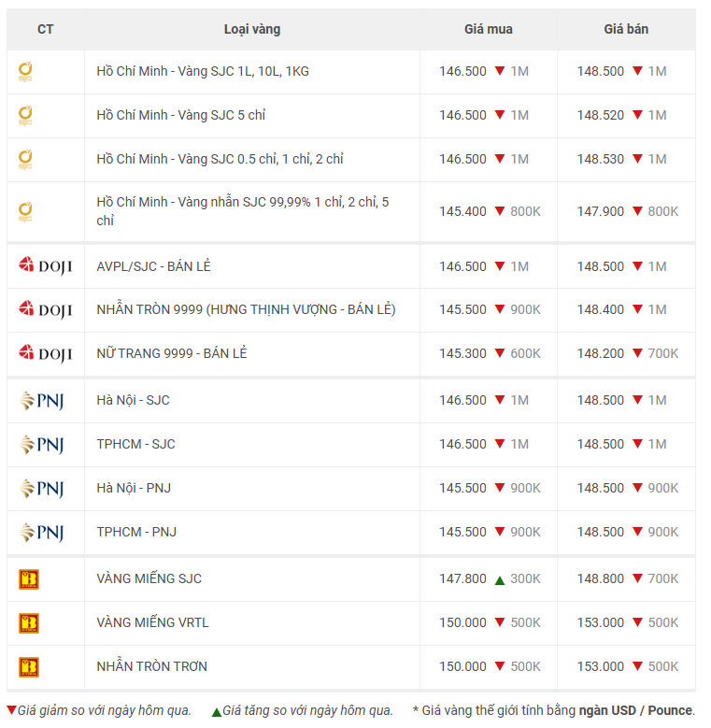Click the Giá bán column header
Image resolution: width=711 pixels, height=728 pixels.
click(625, 29)
